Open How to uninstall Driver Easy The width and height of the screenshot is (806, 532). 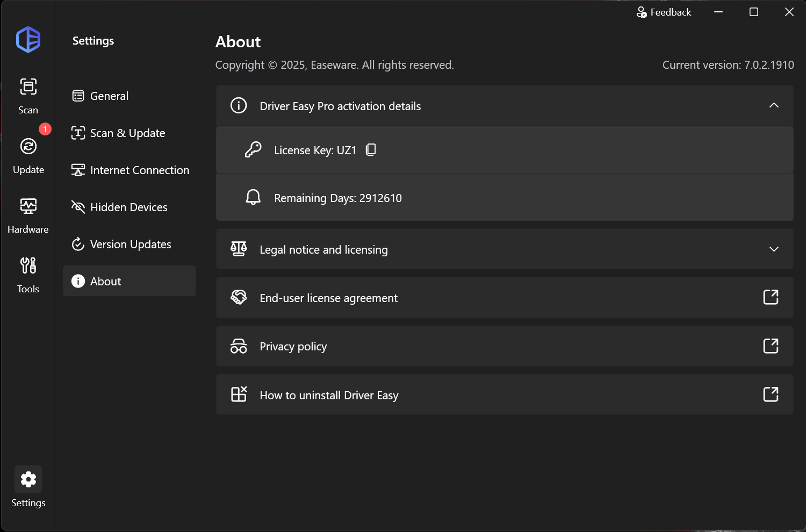coord(505,394)
